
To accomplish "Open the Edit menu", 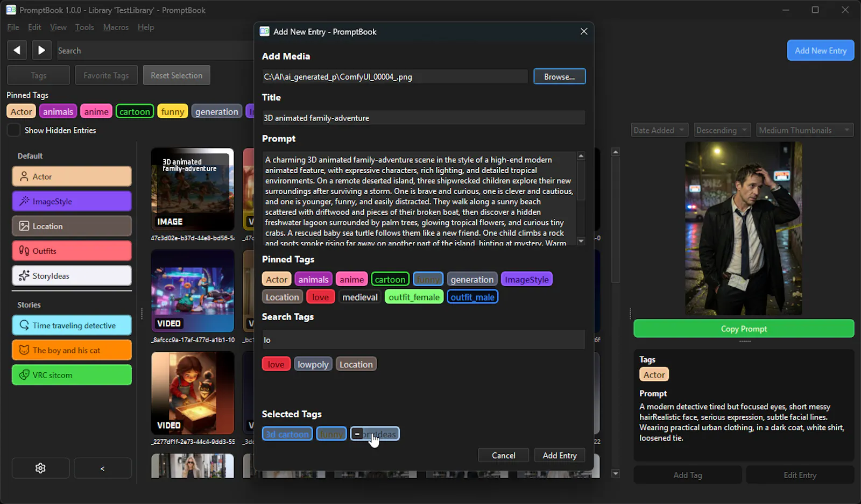I will pyautogui.click(x=34, y=27).
